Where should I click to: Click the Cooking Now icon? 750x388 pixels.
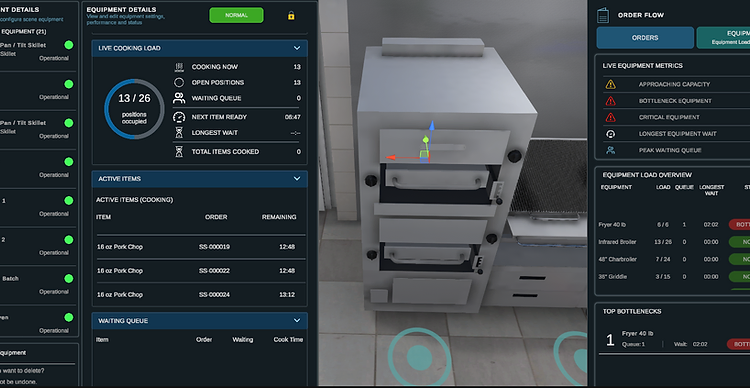click(x=179, y=67)
